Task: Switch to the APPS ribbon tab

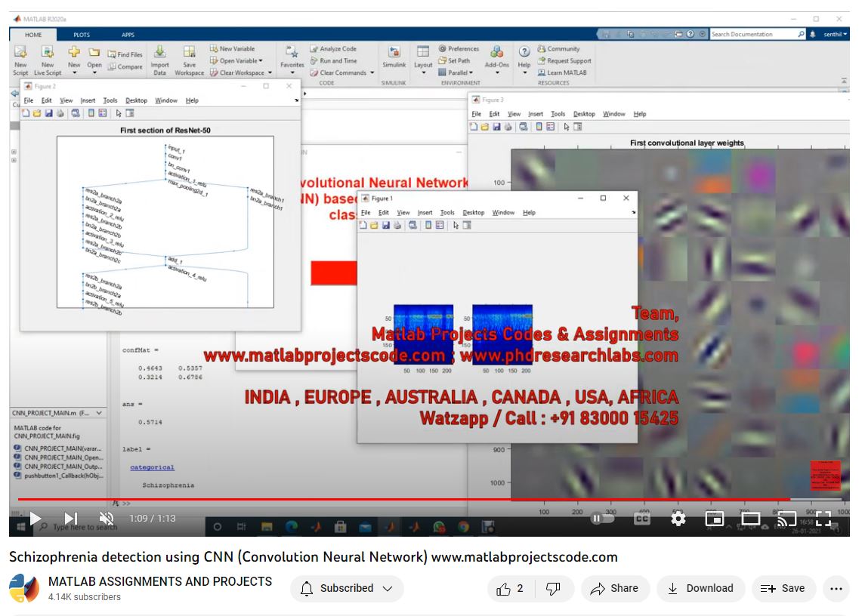Action: [x=128, y=35]
